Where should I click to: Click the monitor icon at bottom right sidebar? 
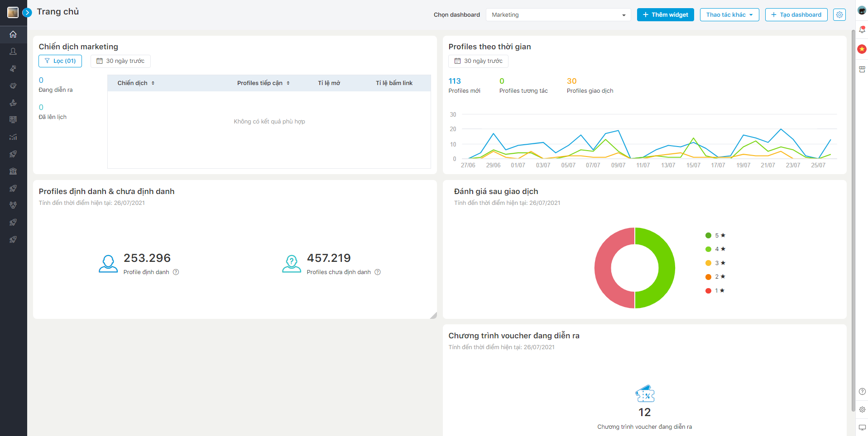pyautogui.click(x=862, y=427)
